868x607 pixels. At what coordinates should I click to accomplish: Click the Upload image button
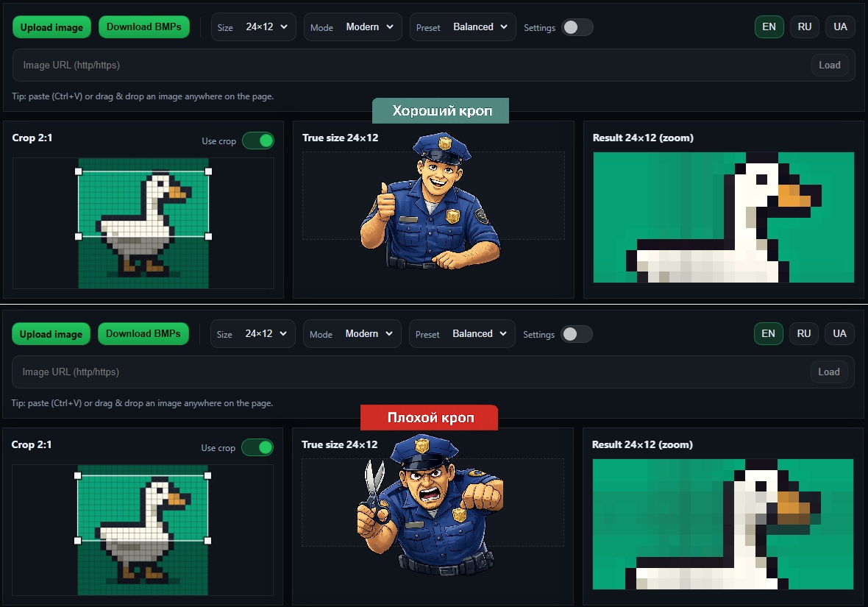point(51,26)
